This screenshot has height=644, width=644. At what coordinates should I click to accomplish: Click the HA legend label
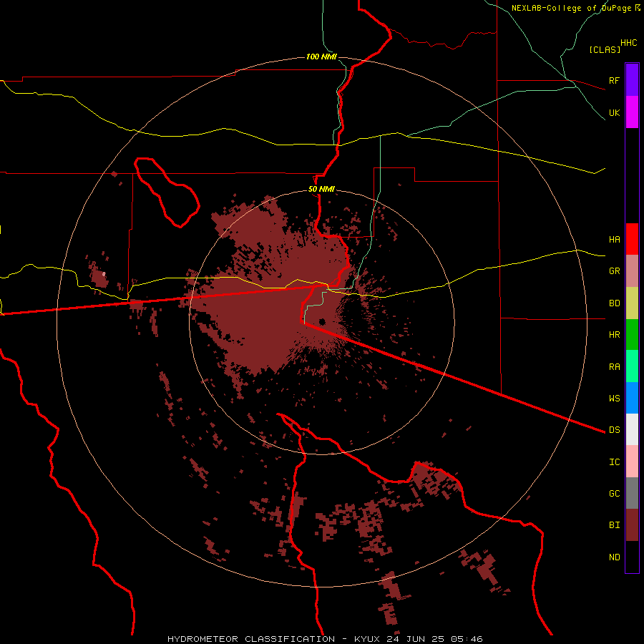pyautogui.click(x=615, y=240)
